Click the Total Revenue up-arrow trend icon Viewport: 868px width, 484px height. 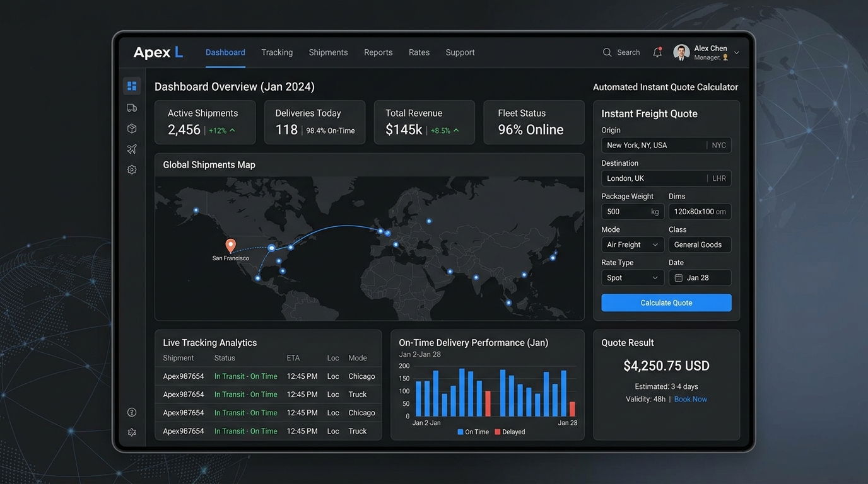pyautogui.click(x=456, y=130)
